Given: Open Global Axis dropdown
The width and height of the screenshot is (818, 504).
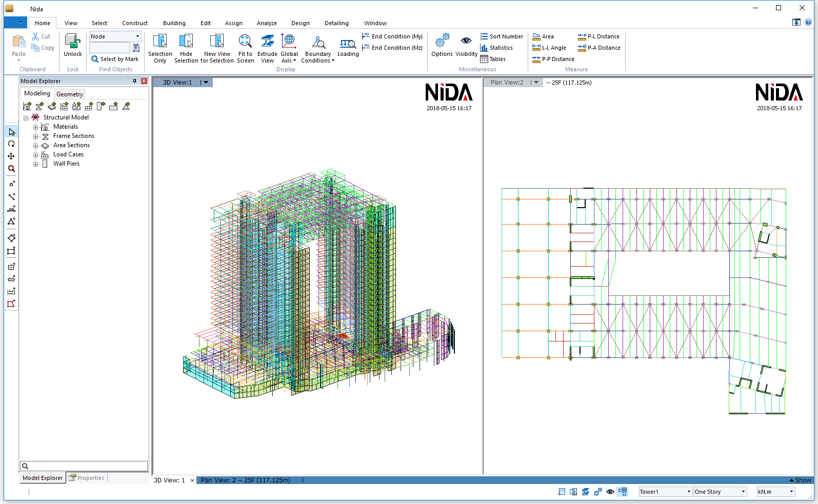Looking at the screenshot, I should coord(289,49).
